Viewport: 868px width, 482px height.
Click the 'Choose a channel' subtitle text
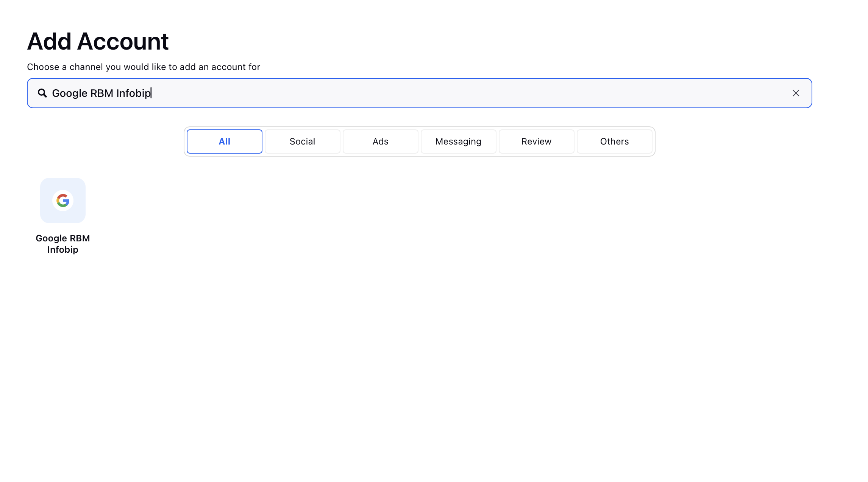tap(144, 67)
